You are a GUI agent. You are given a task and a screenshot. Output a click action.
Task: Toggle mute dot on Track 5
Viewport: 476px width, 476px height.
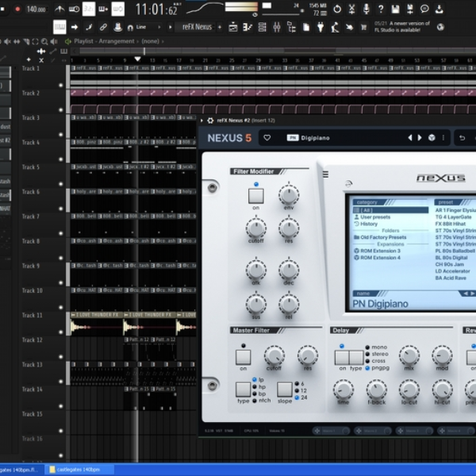pyautogui.click(x=61, y=184)
